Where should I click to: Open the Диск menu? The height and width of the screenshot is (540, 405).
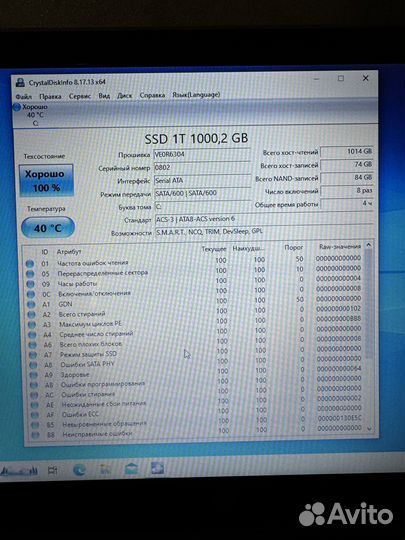[124, 95]
